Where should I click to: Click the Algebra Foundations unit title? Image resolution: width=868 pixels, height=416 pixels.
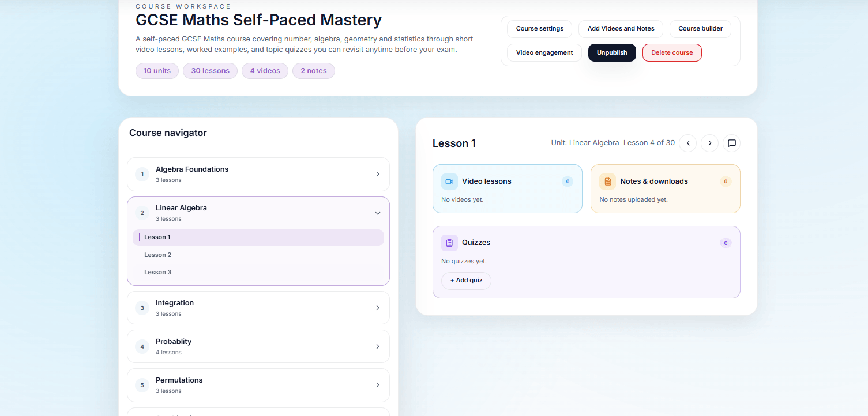192,169
